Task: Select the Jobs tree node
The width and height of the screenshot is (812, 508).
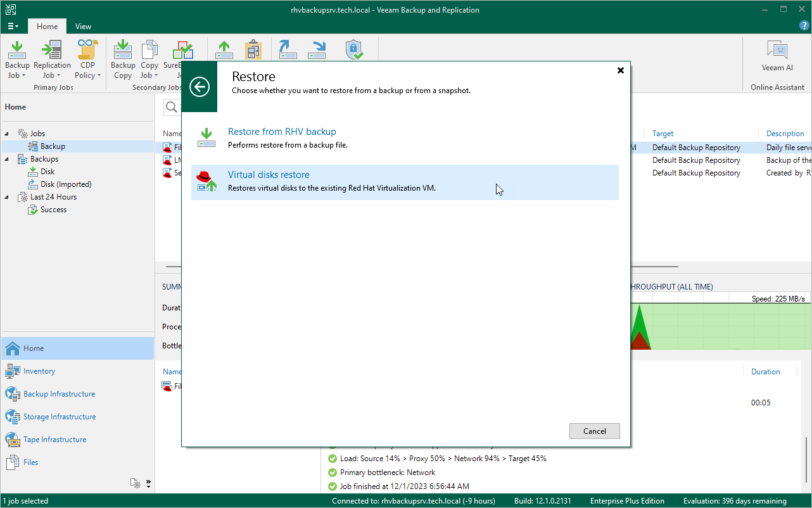Action: [37, 134]
